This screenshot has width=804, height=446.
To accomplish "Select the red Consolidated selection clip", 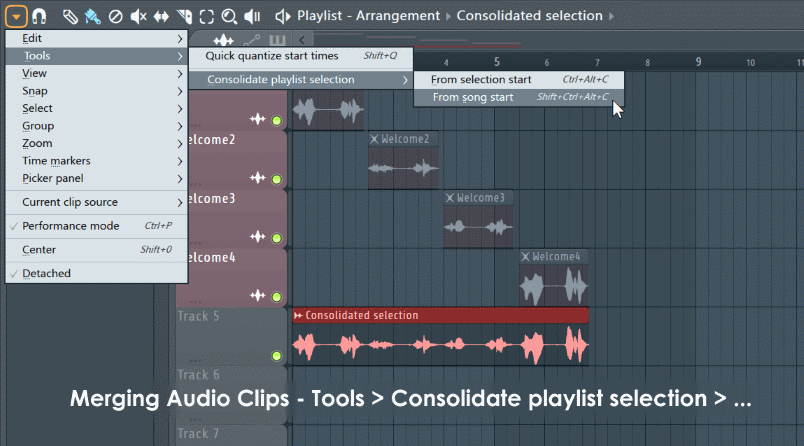I will click(x=440, y=316).
